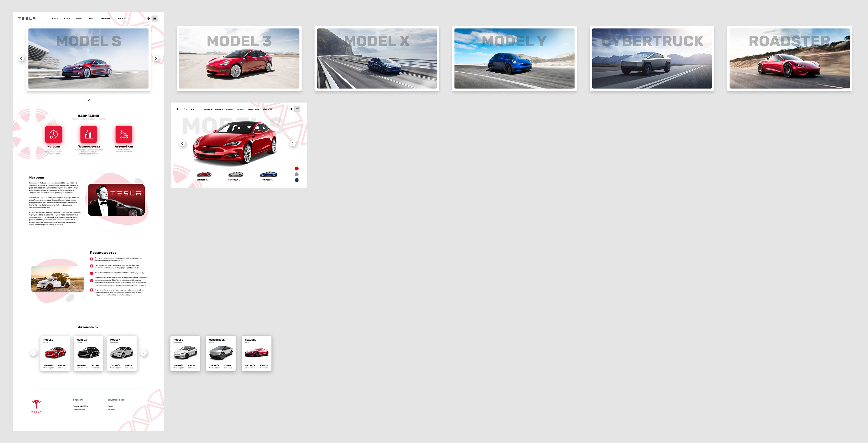Select MODEL S in the main page top nav
The width and height of the screenshot is (868, 443).
coord(54,19)
